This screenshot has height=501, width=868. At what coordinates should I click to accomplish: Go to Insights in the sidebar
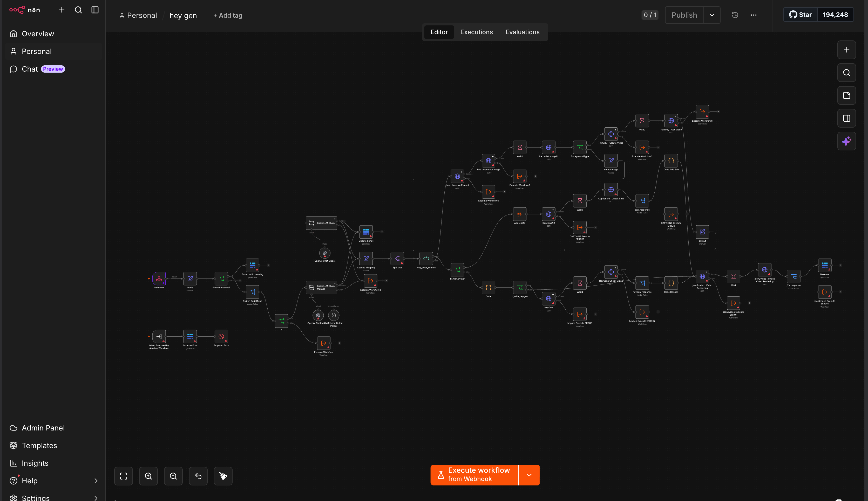pyautogui.click(x=54, y=463)
